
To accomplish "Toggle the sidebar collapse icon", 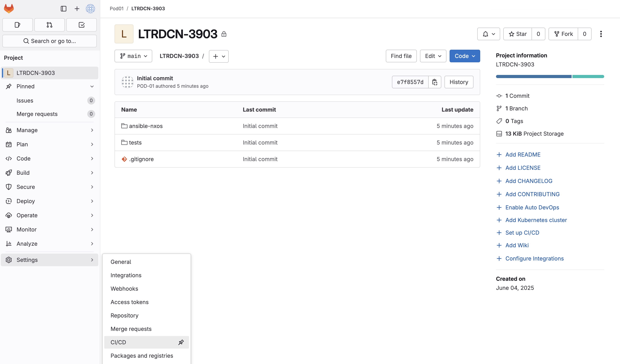I will tap(63, 9).
